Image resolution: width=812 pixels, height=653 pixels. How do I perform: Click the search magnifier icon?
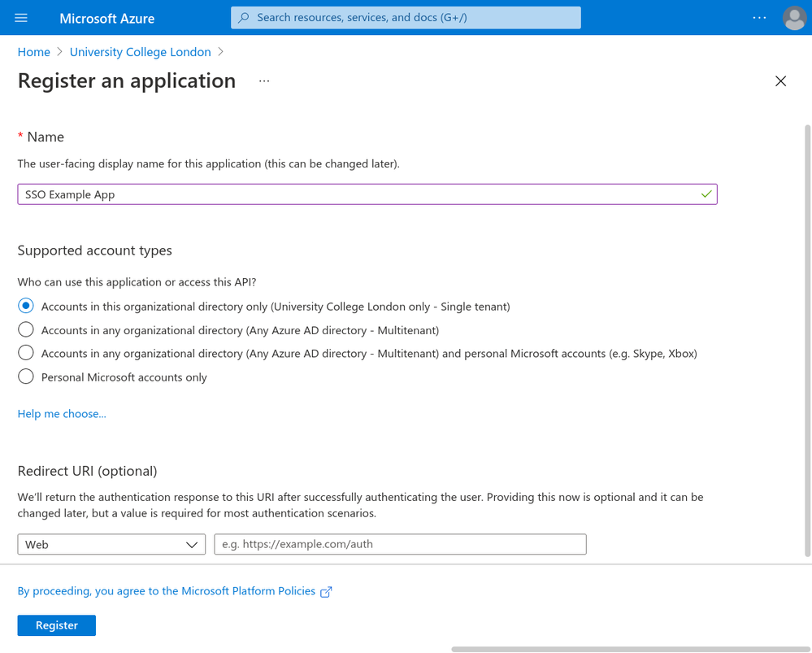(x=243, y=18)
